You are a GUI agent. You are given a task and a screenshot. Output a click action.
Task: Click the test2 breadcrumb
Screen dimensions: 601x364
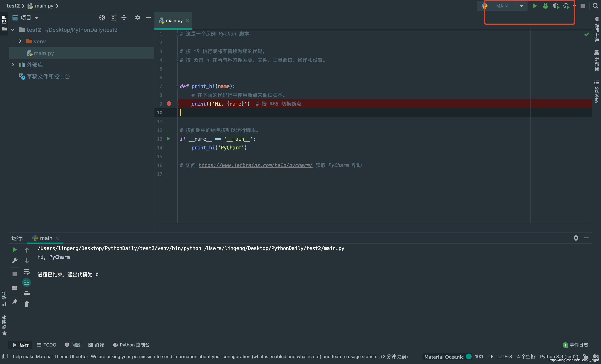(x=13, y=6)
